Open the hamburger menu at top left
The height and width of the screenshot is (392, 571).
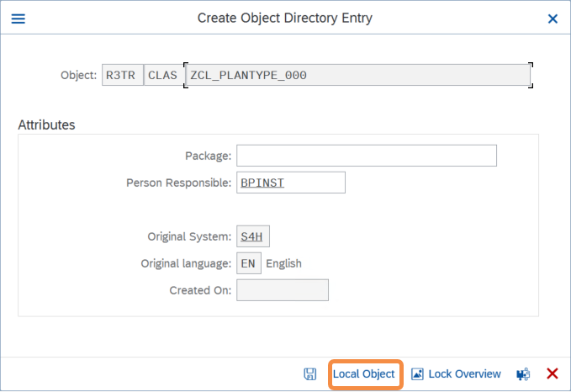18,18
